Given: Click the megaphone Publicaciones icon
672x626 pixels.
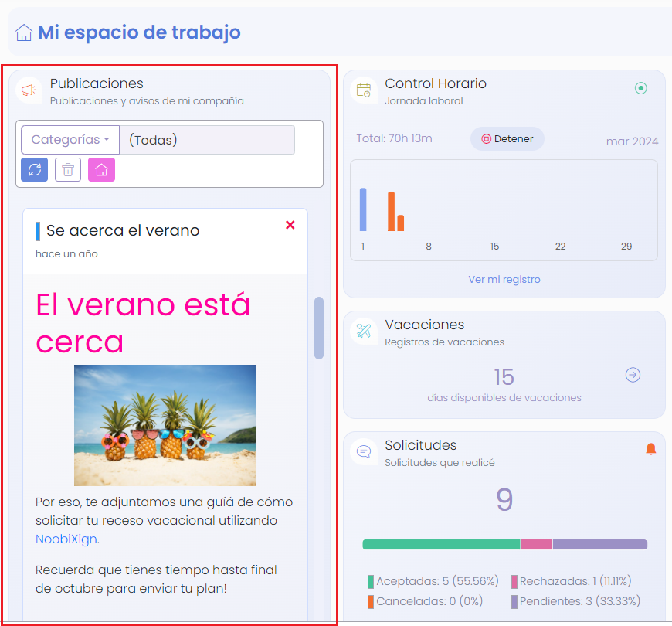Looking at the screenshot, I should [x=29, y=91].
